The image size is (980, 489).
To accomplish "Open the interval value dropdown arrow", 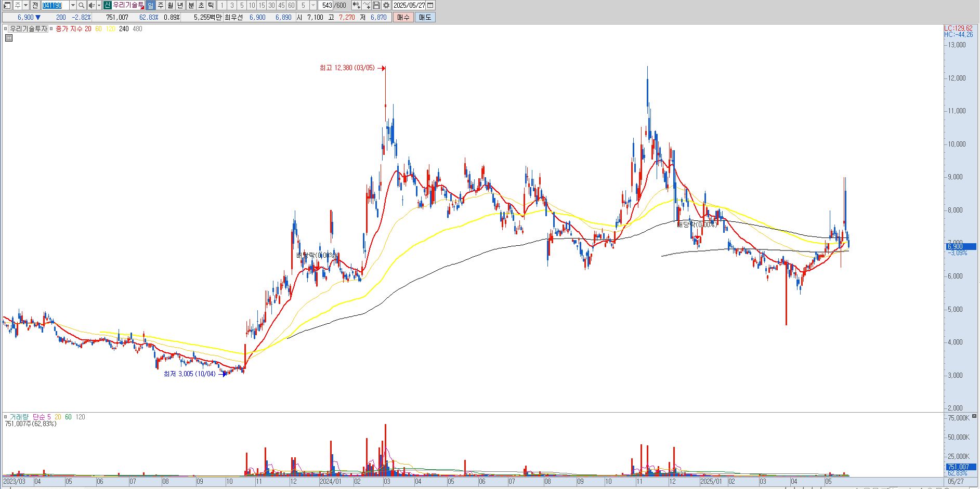I will [x=313, y=5].
